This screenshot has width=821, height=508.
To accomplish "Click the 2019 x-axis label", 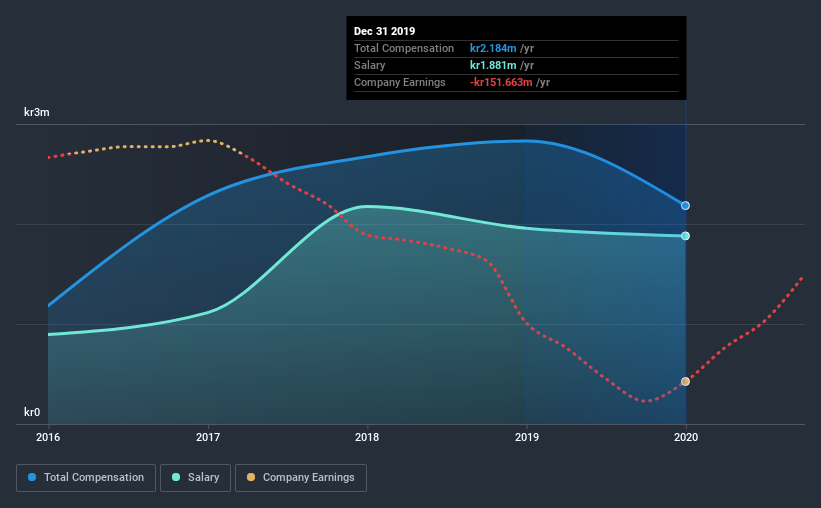I will point(527,437).
